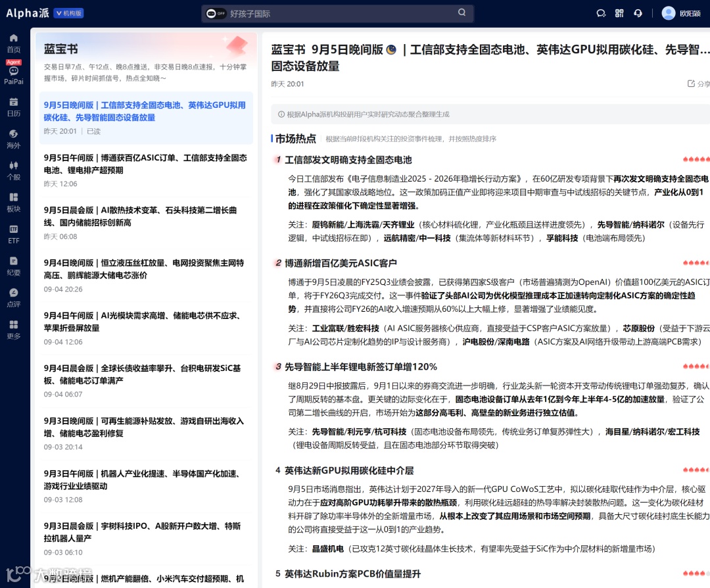Viewport: 710px width, 588px height.
Task: Click stock name 沪电股份/深南电路
Action: point(496,342)
